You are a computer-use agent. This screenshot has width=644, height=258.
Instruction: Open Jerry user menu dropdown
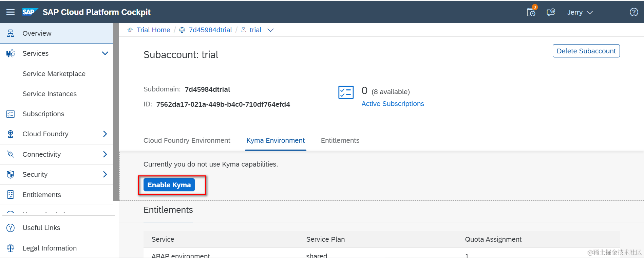580,12
